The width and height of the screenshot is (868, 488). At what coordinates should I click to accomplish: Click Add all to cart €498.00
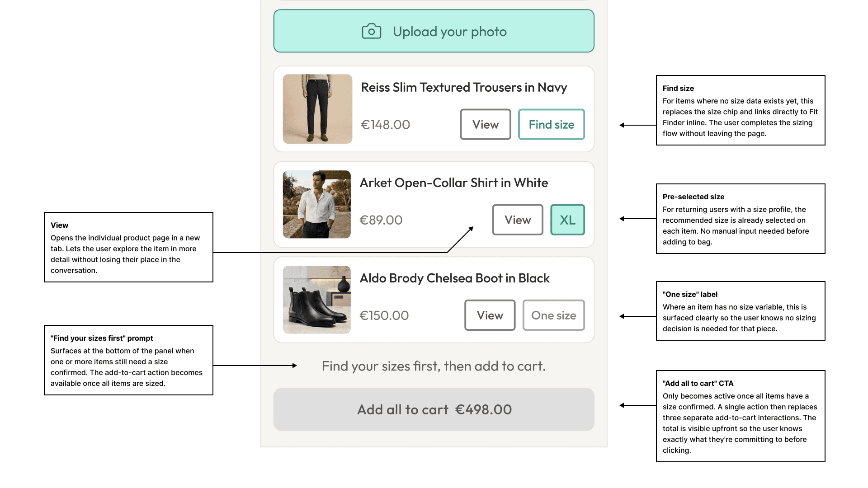434,409
